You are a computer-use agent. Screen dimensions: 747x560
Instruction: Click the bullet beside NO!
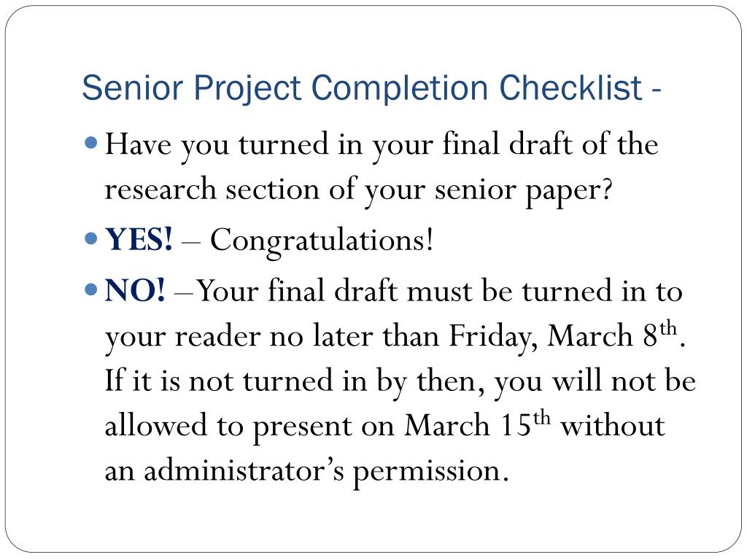coord(90,289)
